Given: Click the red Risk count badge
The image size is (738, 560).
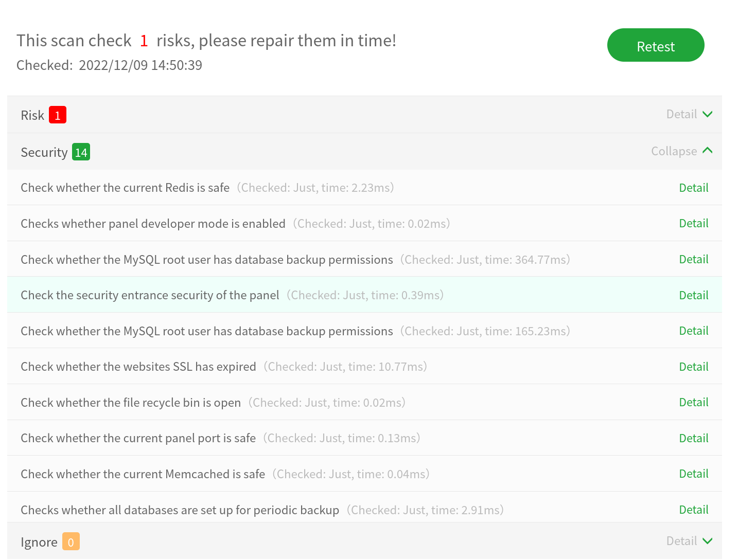Looking at the screenshot, I should (x=57, y=115).
